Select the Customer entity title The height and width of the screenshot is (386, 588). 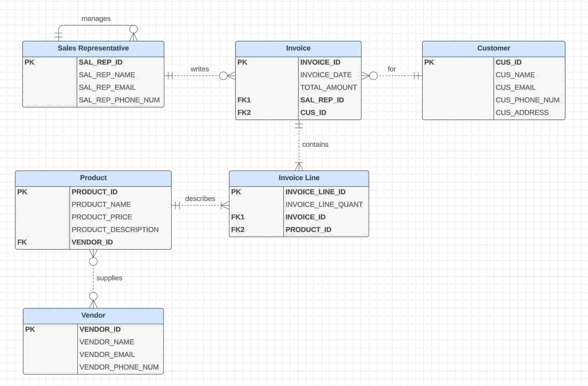point(493,48)
